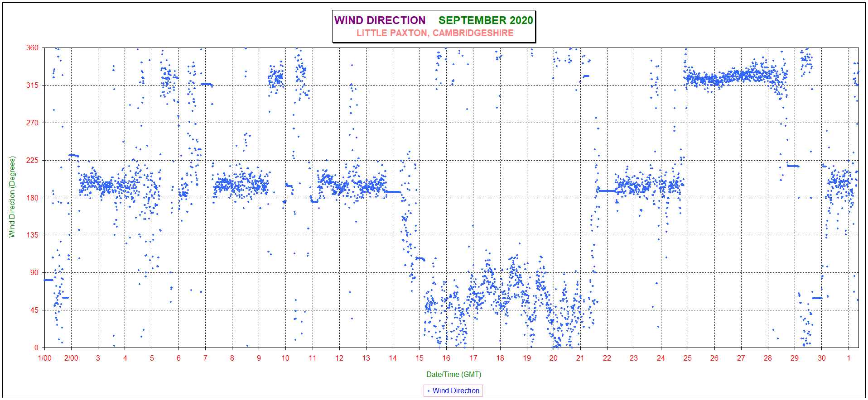Click the Wind Direction legend entry
The image size is (868, 400).
453,390
